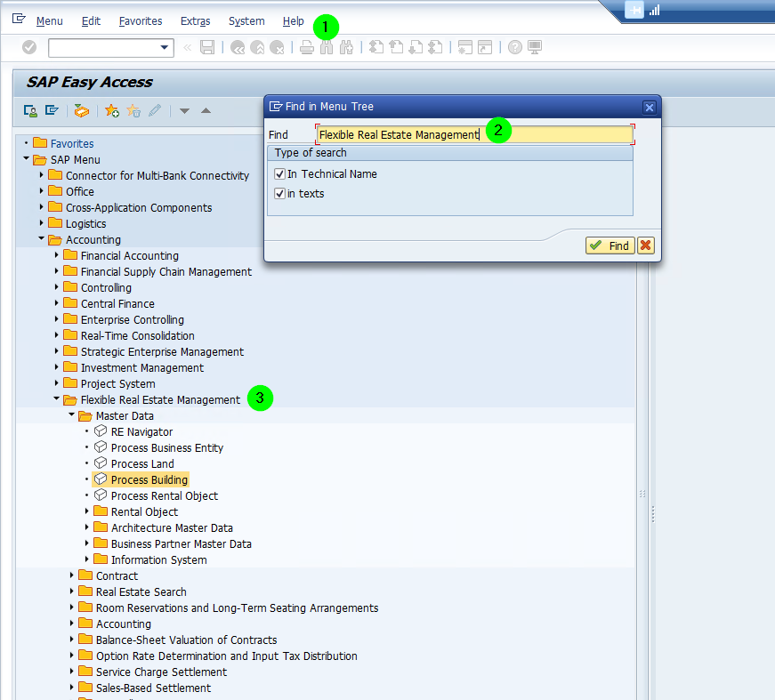This screenshot has height=700, width=775.
Task: Click the Move Favorites Up arrow
Action: (206, 110)
